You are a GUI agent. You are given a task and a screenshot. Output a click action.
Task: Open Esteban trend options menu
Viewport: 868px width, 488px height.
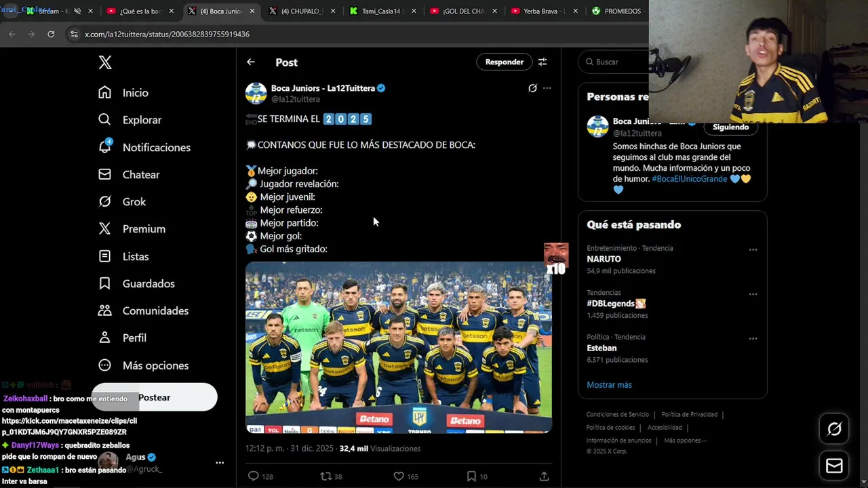pos(753,338)
